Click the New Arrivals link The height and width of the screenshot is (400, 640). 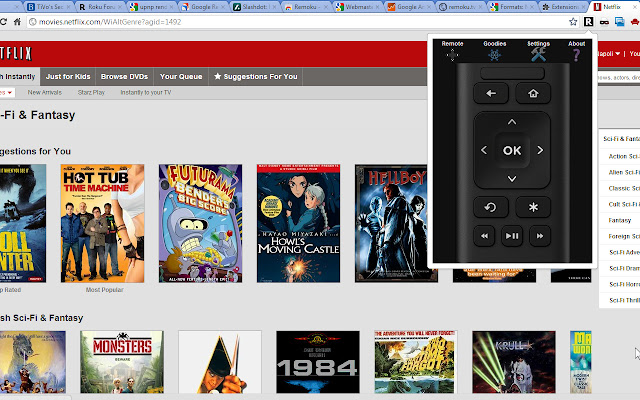(44, 92)
